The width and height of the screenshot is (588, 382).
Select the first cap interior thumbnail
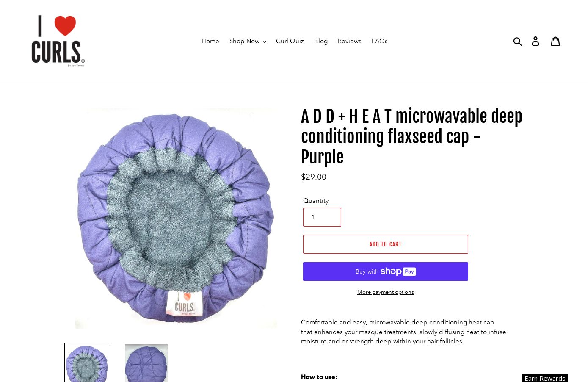pos(87,363)
